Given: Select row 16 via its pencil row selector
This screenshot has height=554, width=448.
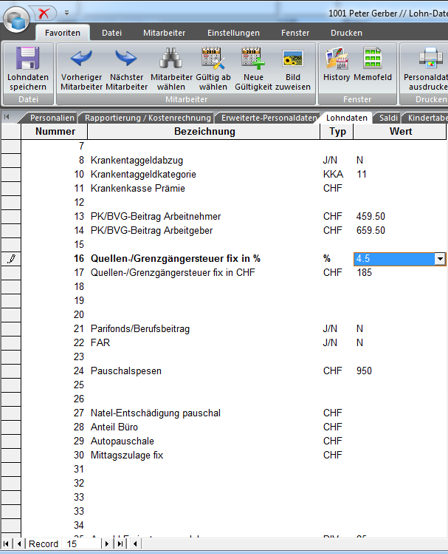Looking at the screenshot, I should click(11, 259).
